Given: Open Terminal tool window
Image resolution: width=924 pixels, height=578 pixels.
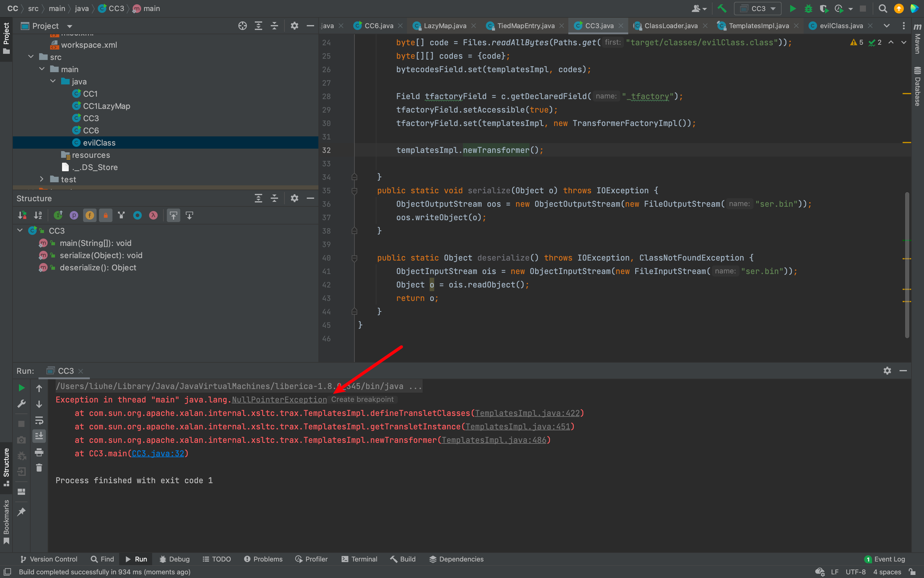Looking at the screenshot, I should (359, 559).
